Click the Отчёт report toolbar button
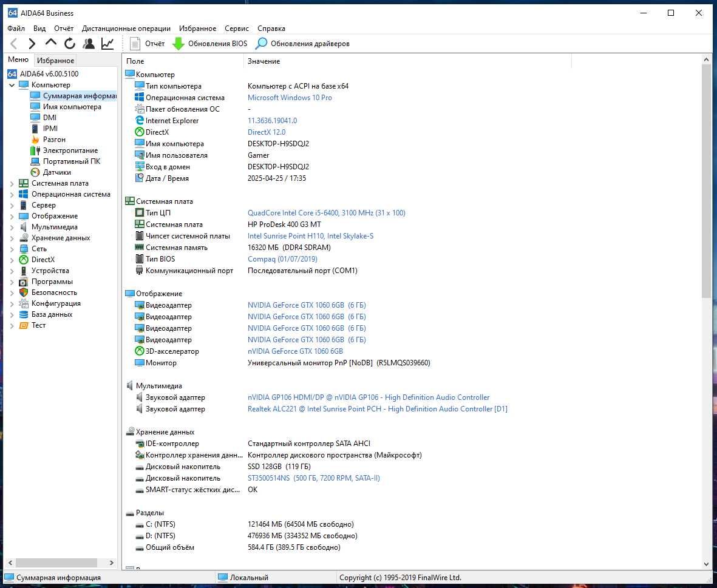 click(148, 44)
